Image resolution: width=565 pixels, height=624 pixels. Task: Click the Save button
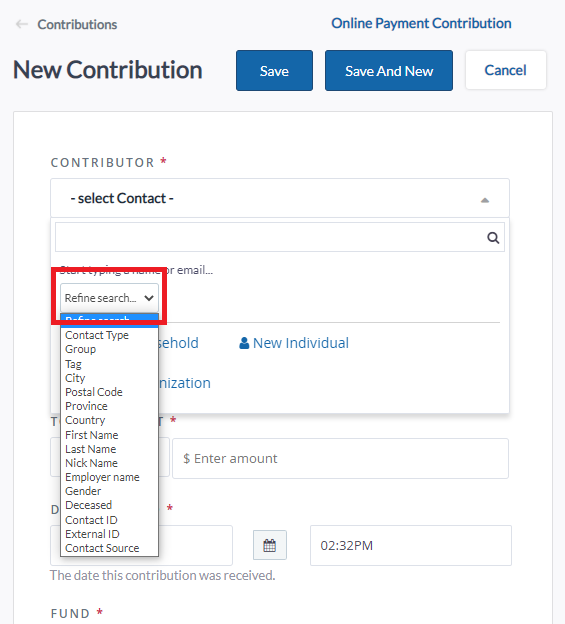[x=274, y=70]
